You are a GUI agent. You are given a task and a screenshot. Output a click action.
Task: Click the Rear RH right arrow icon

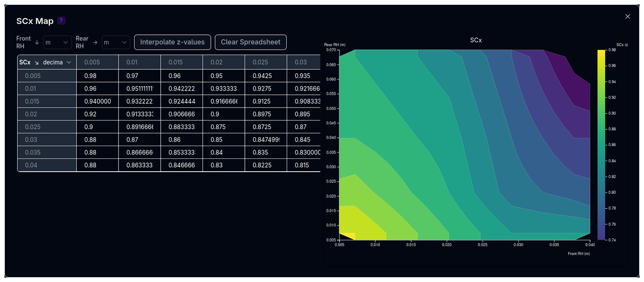[x=95, y=42]
